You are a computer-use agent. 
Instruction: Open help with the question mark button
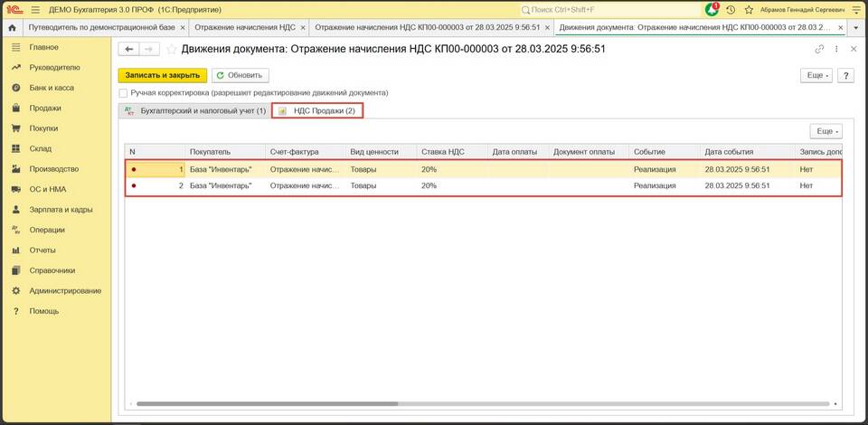(x=845, y=75)
